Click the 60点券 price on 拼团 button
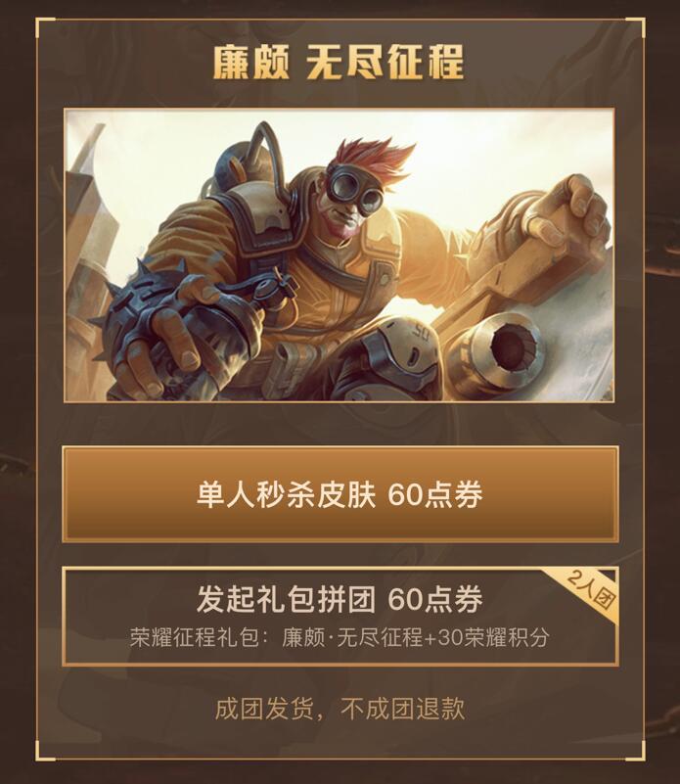 pyautogui.click(x=435, y=599)
